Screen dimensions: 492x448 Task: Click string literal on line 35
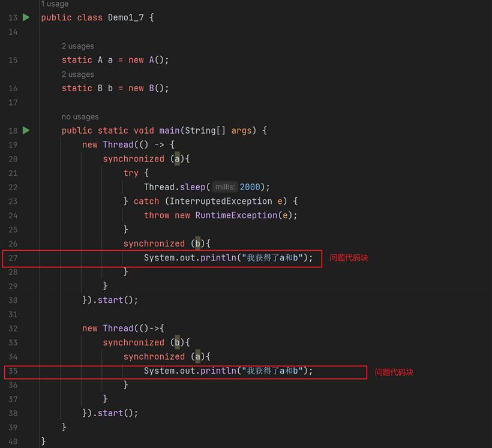272,371
